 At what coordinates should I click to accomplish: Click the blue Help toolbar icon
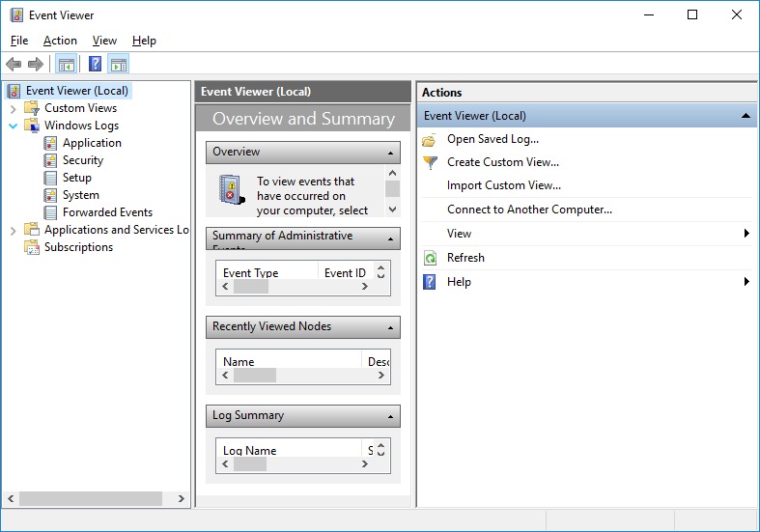95,65
